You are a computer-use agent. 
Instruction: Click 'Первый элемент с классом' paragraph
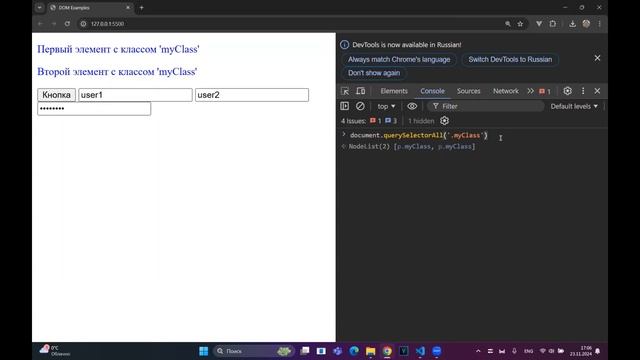pos(118,49)
